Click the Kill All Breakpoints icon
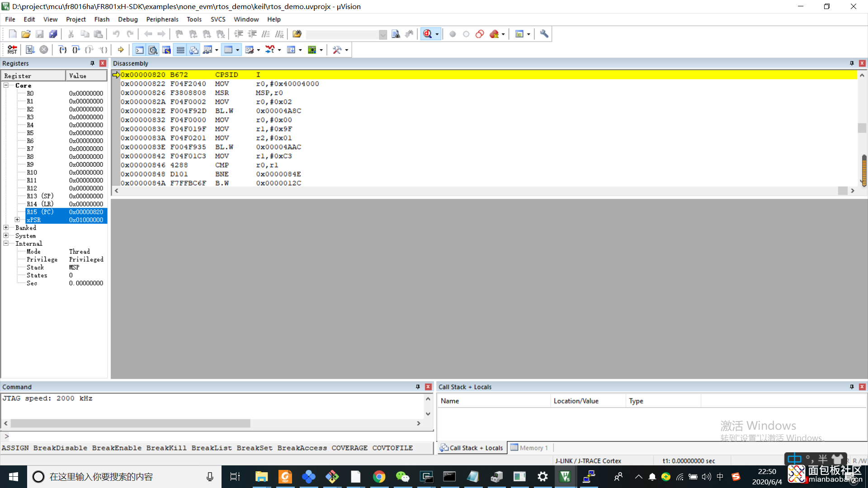 494,34
